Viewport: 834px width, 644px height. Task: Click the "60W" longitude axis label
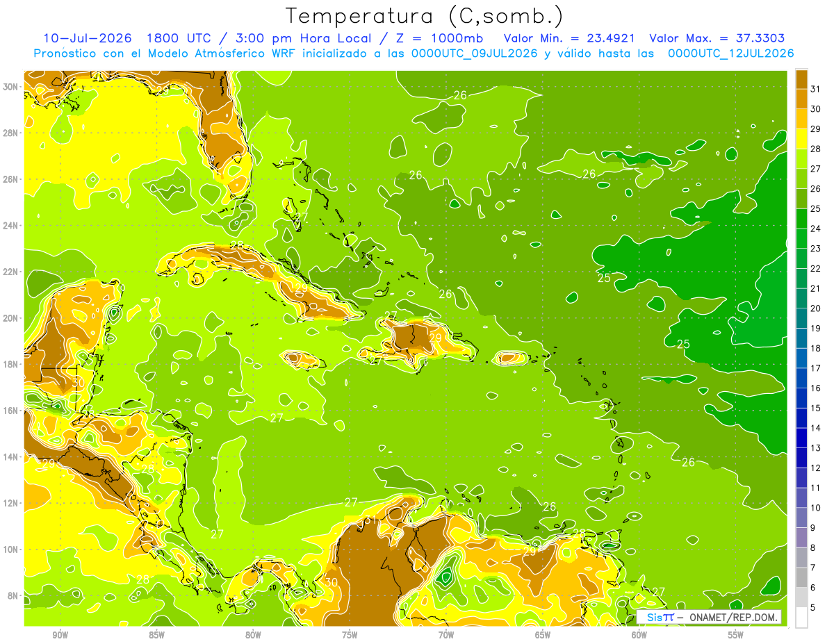click(639, 635)
